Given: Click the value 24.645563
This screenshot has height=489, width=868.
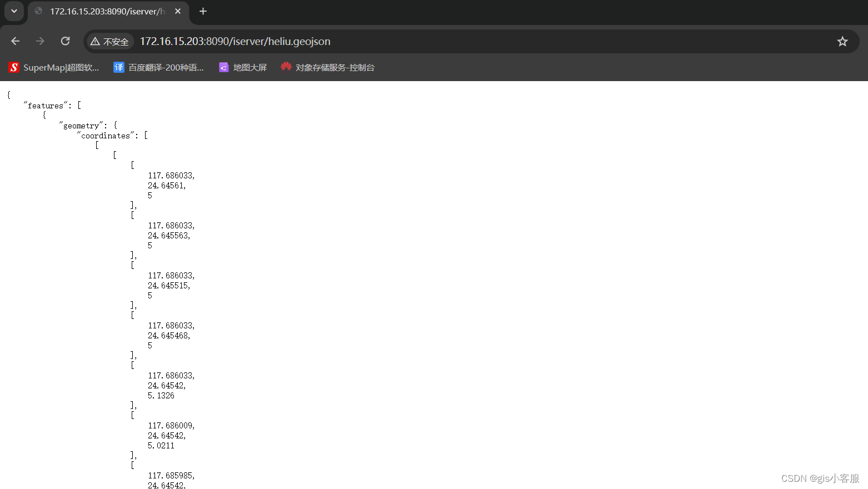Looking at the screenshot, I should (169, 236).
